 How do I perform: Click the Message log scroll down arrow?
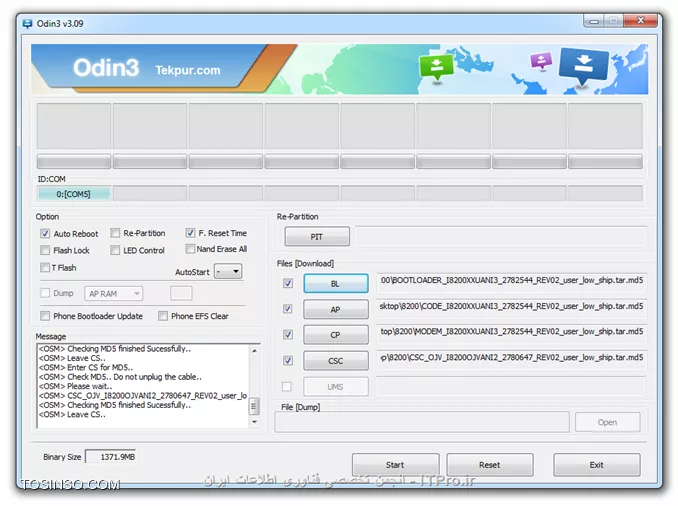pos(254,422)
